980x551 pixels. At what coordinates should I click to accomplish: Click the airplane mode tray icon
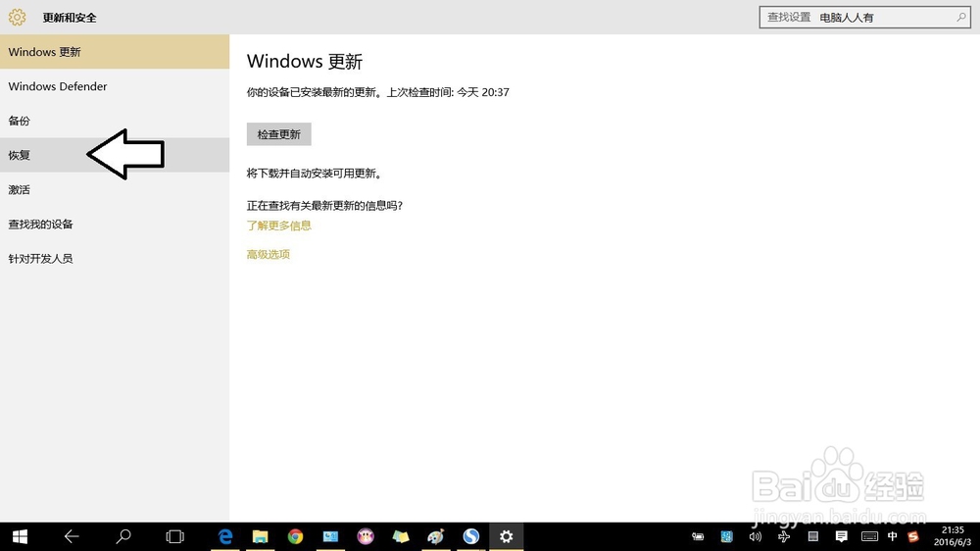click(x=784, y=536)
